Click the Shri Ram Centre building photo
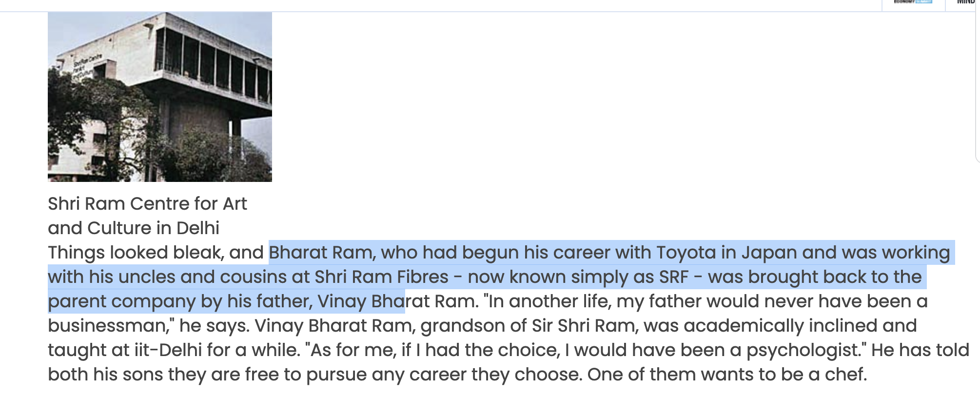 pos(160,97)
